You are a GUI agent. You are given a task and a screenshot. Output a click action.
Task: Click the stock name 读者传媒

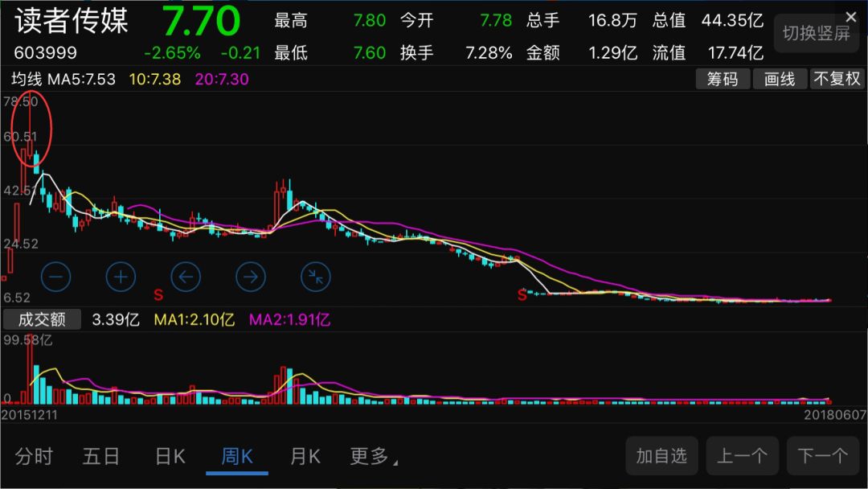[71, 21]
